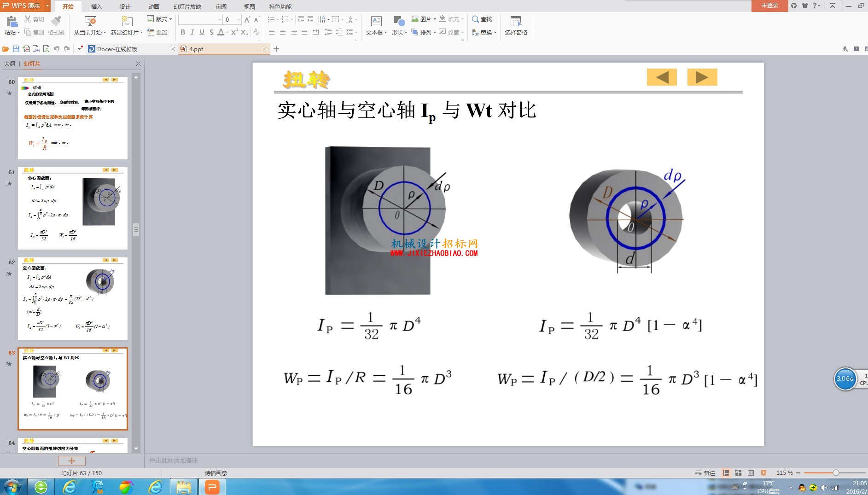Decrease font size with small A icon
The height and width of the screenshot is (495, 868).
pos(257,19)
